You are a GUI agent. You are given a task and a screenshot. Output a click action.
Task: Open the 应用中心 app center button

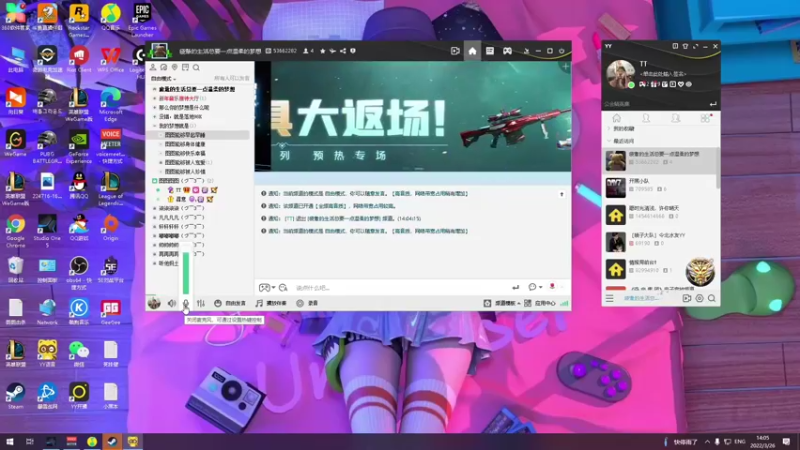540,303
